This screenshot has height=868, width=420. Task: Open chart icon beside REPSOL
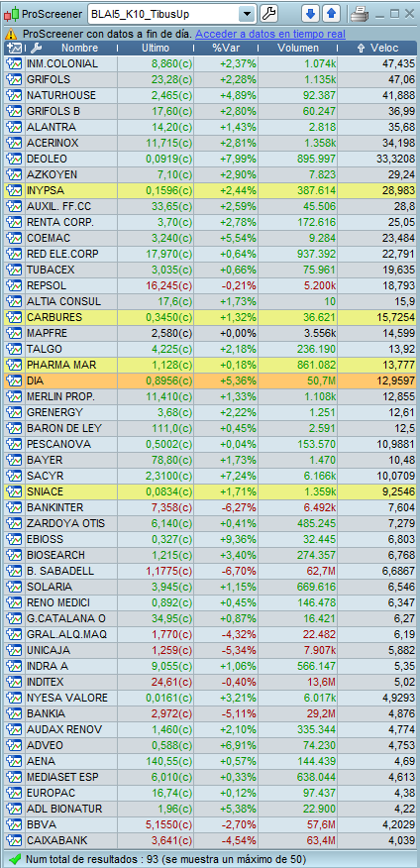pyautogui.click(x=13, y=285)
